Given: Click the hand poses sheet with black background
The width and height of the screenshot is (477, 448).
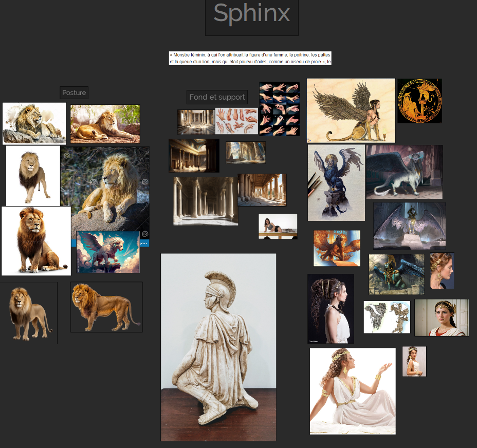Looking at the screenshot, I should [279, 109].
